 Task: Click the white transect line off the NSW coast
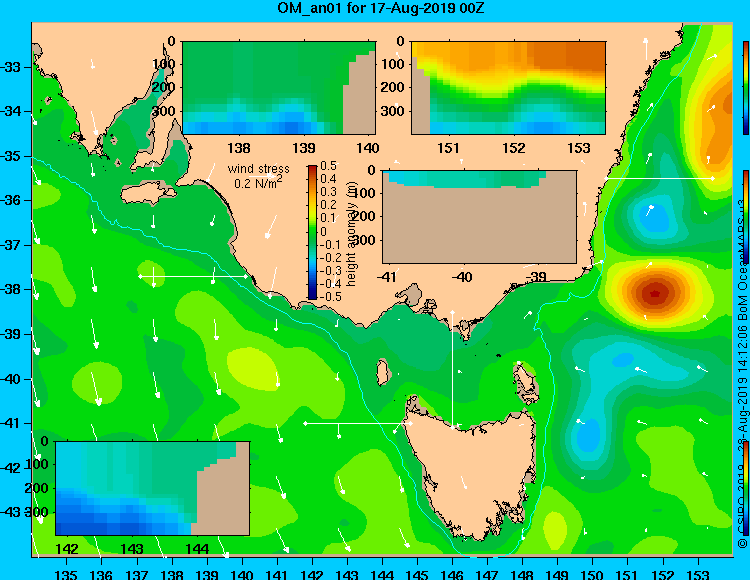[x=660, y=178]
